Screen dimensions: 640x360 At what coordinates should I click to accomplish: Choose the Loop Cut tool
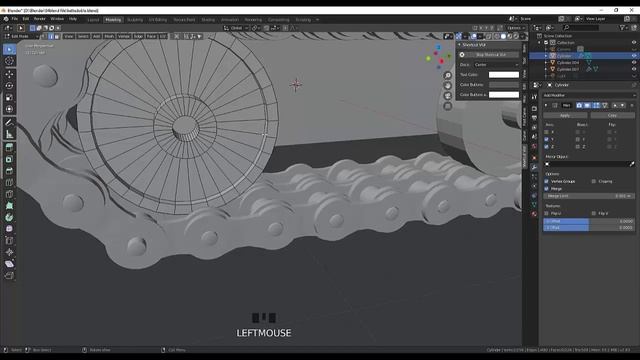pyautogui.click(x=9, y=182)
